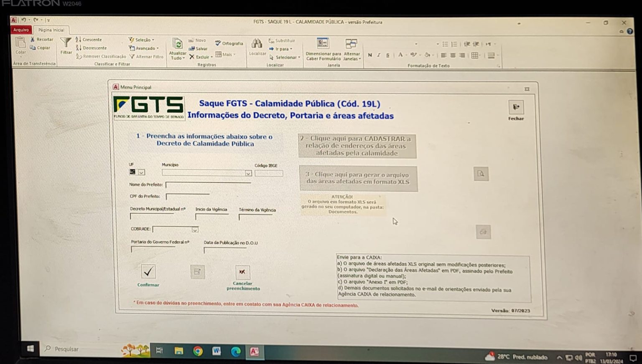642x364 pixels.
Task: Click the Fechar door icon
Action: 516,107
